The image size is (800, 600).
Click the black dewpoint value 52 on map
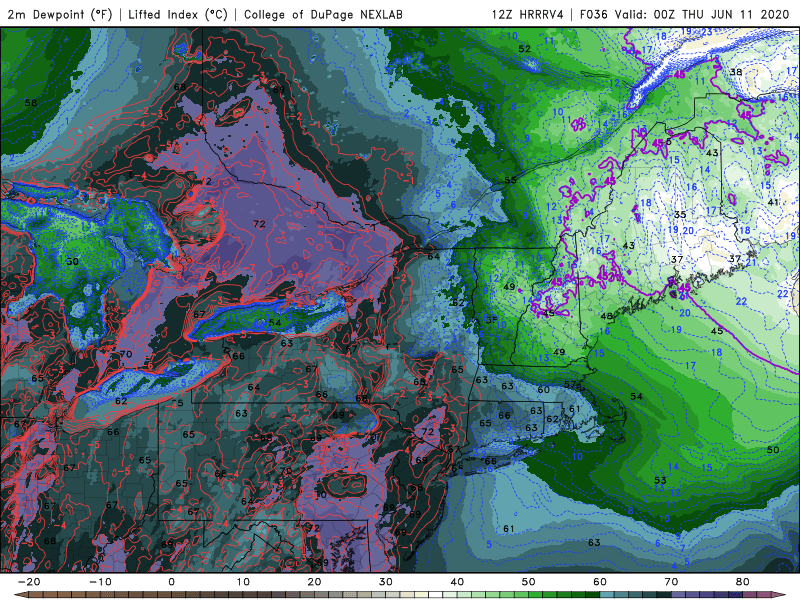coord(524,49)
